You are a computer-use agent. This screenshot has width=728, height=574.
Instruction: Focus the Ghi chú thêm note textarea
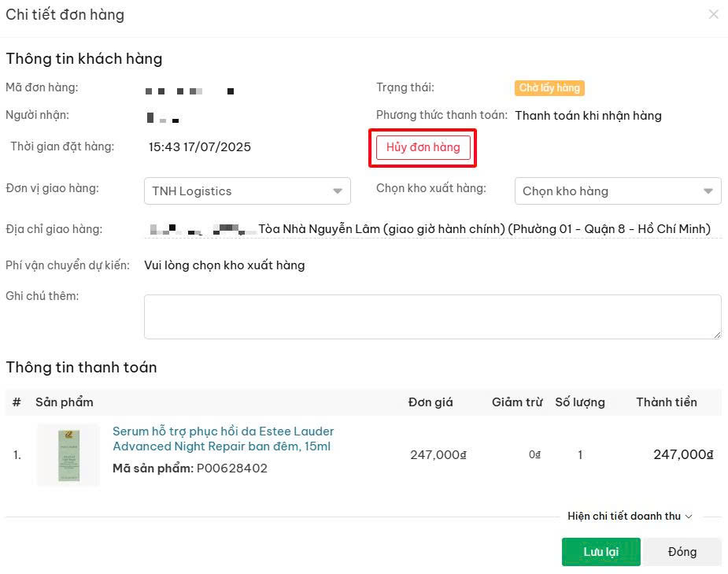432,317
